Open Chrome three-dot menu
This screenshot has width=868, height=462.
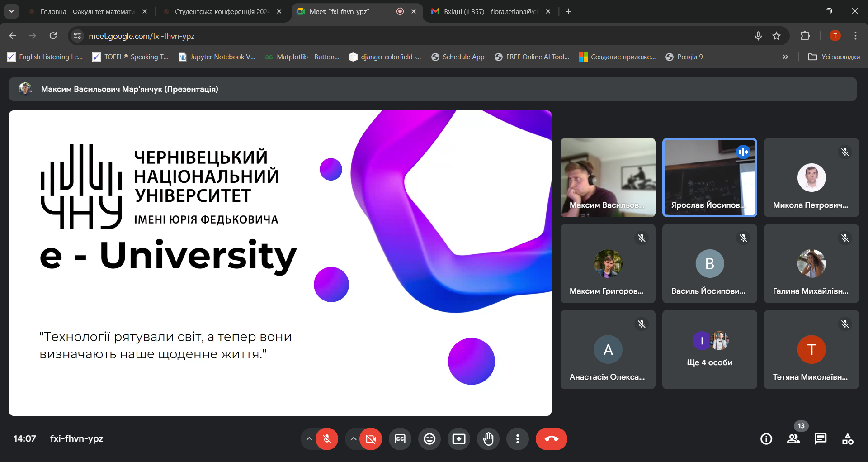(x=855, y=36)
